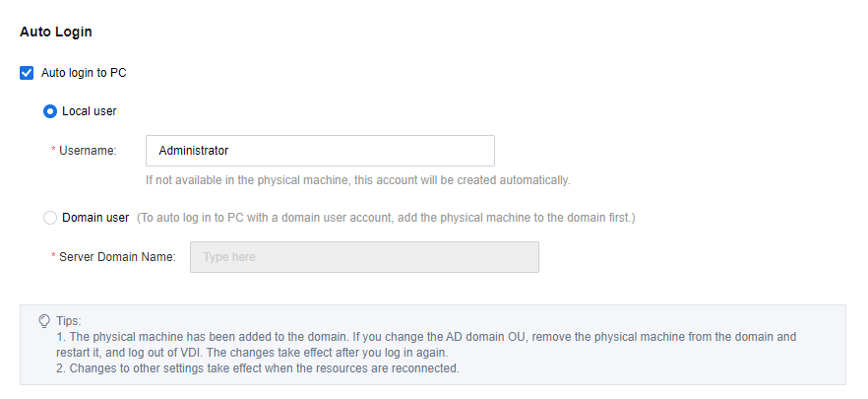Screen dimensions: 868x399
Task: Click the Server Domain Name input field
Action: coord(364,257)
